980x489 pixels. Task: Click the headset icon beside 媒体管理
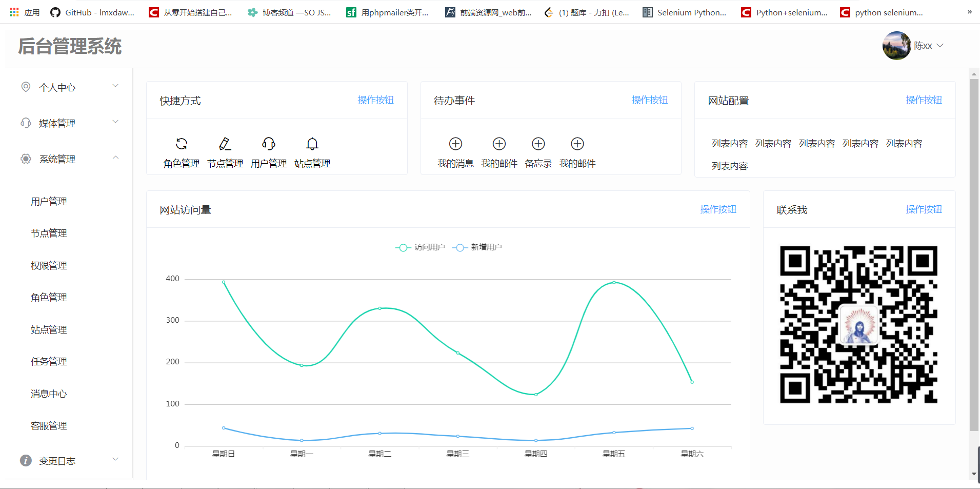[26, 123]
